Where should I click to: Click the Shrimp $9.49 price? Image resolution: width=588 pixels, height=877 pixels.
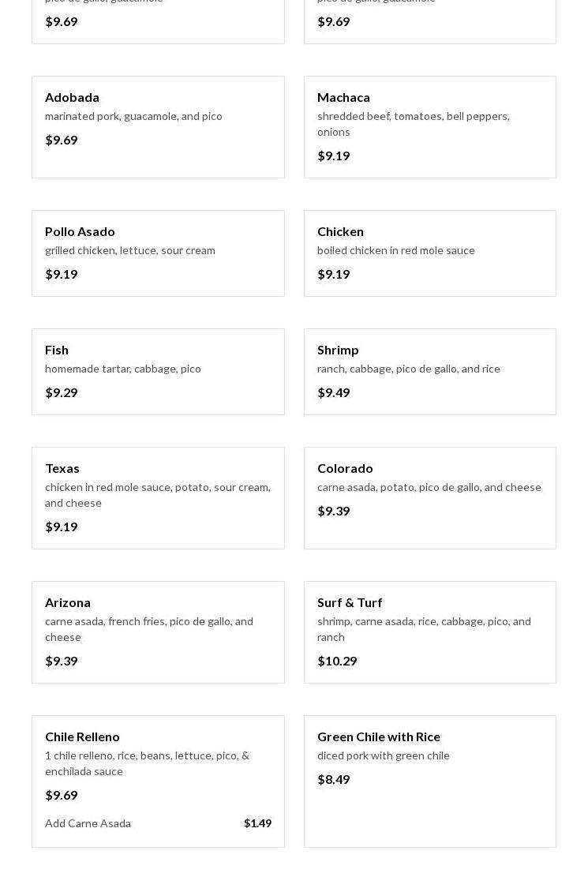coord(333,392)
